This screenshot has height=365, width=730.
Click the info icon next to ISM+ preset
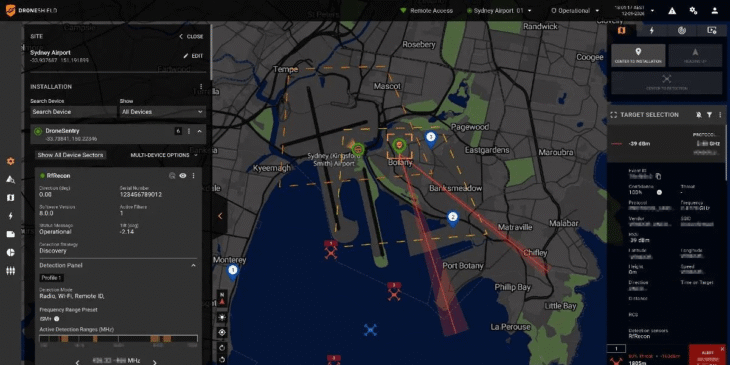(x=56, y=319)
